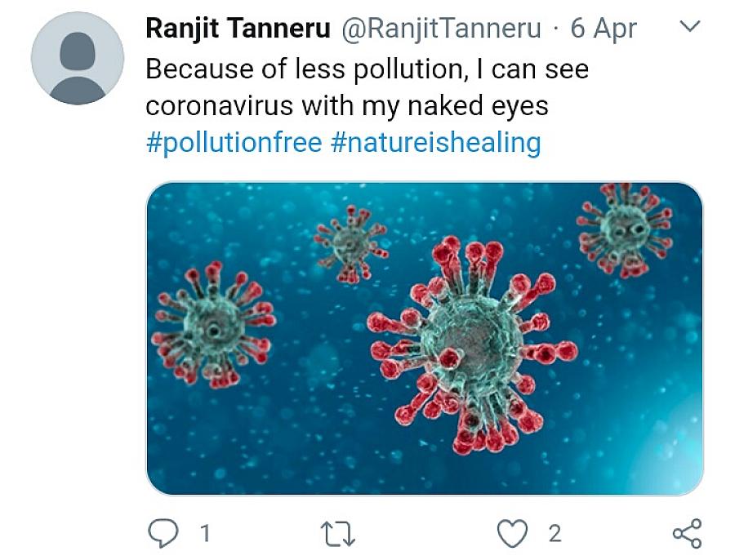
Task: Click the word 'coronavirus' in the tweet text
Action: click(x=220, y=106)
